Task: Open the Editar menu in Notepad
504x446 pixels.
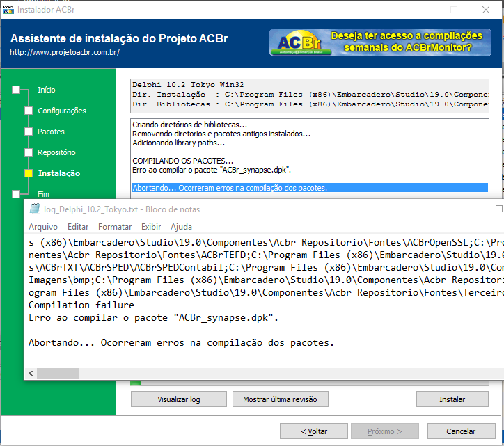Action: (78, 227)
